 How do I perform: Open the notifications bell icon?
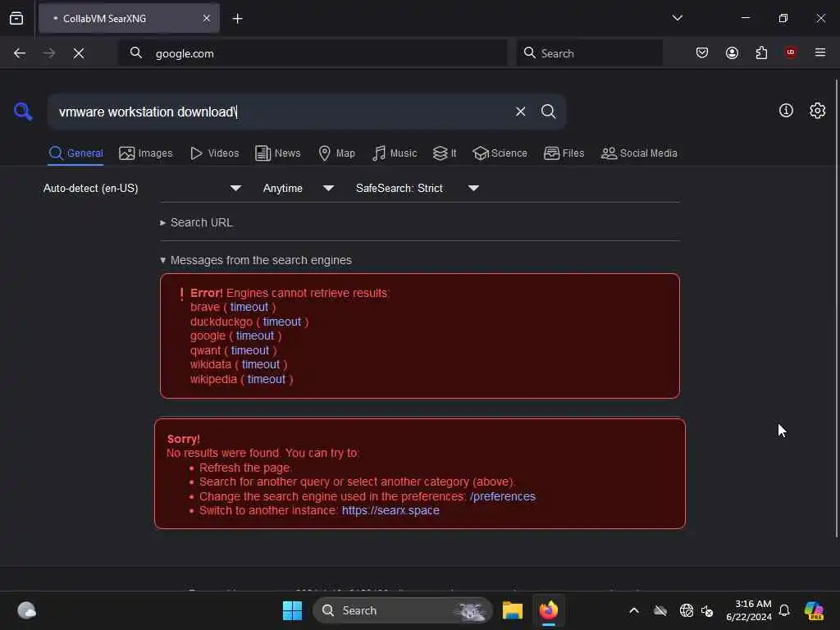coord(784,610)
